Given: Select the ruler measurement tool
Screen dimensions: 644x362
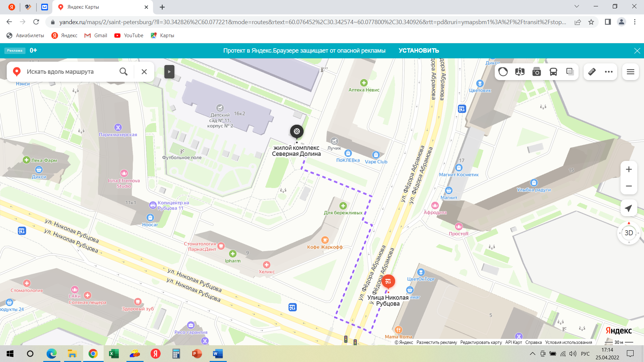Looking at the screenshot, I should tap(592, 72).
